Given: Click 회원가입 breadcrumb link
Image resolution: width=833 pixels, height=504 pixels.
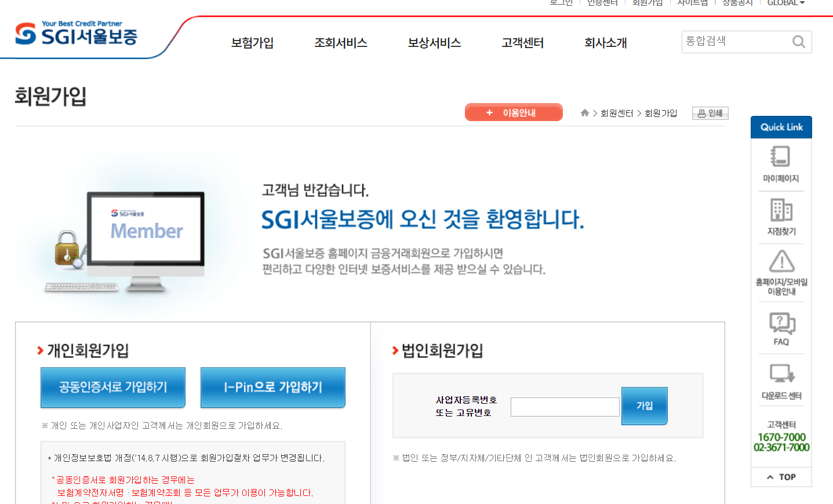Looking at the screenshot, I should [661, 113].
